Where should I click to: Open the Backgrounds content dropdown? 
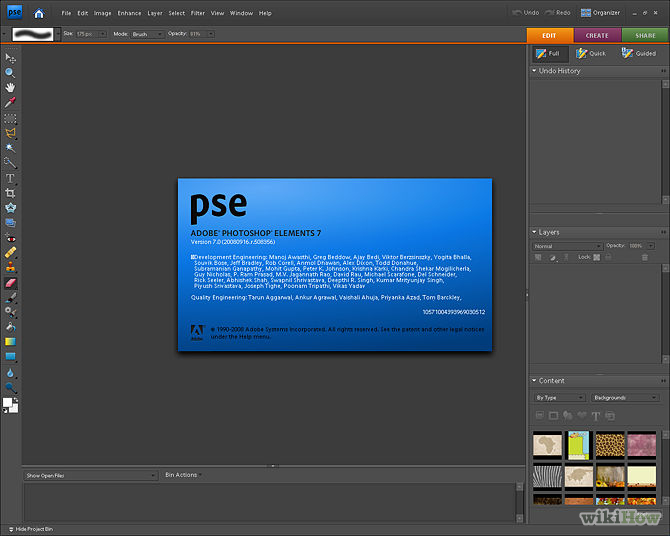[625, 398]
